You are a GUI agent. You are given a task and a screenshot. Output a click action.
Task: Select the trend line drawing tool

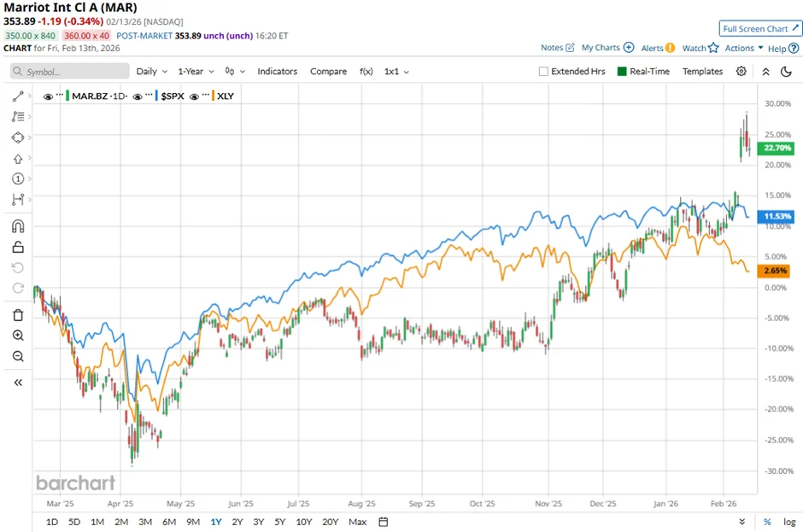tap(18, 96)
